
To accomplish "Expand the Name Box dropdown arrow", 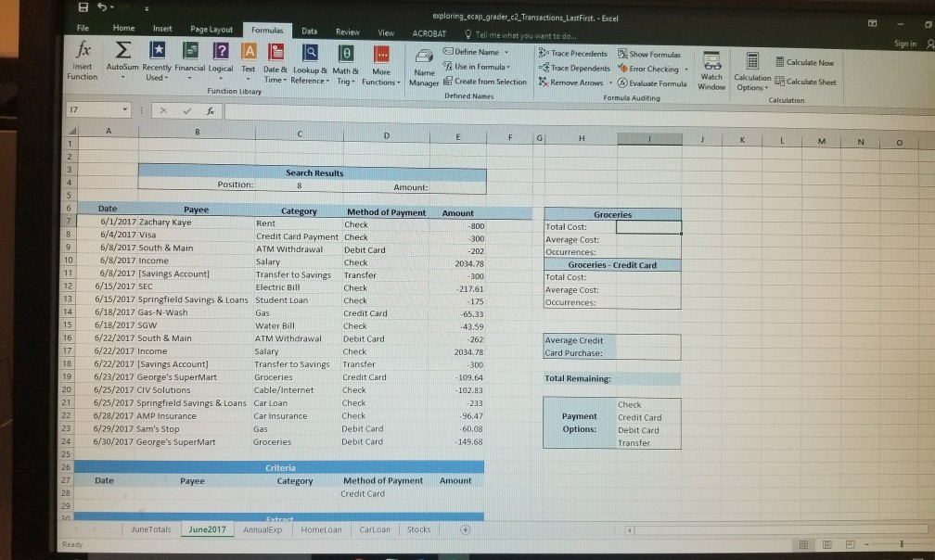I will (x=124, y=109).
